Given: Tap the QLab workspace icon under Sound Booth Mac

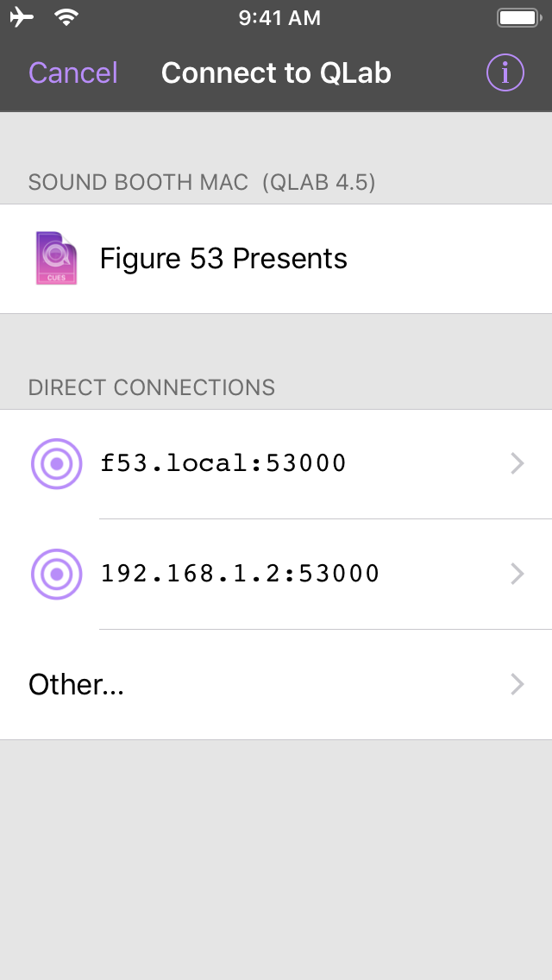Looking at the screenshot, I should (x=56, y=258).
